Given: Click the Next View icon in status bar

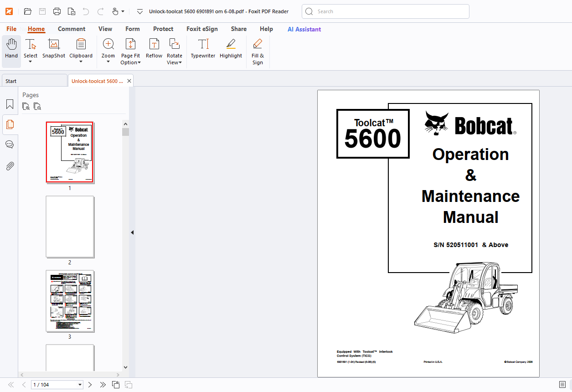Looking at the screenshot, I should [129, 385].
